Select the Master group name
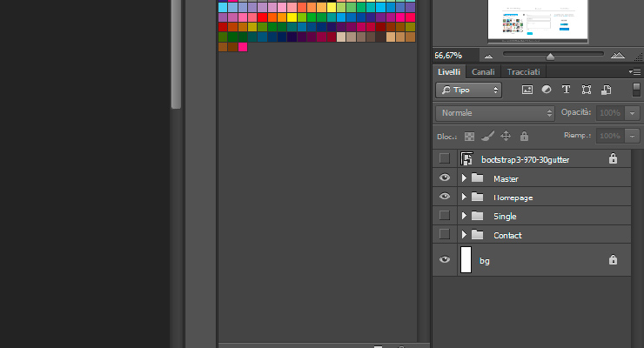The height and width of the screenshot is (348, 644). point(506,179)
